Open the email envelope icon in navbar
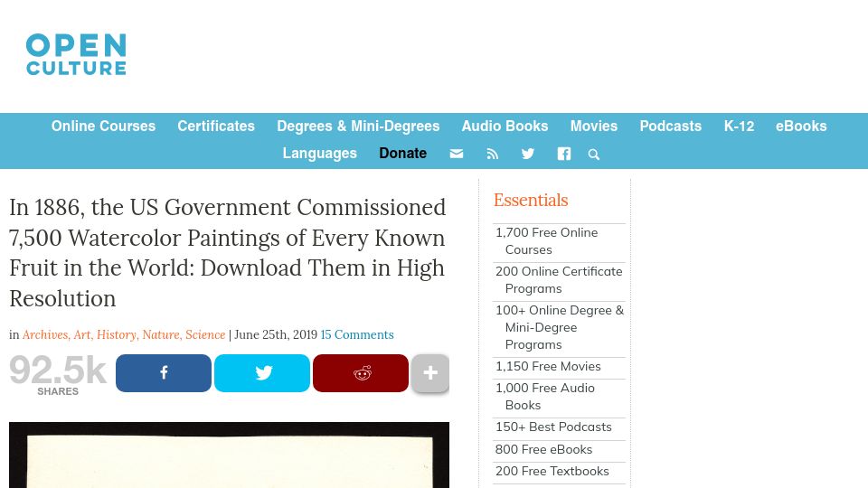This screenshot has width=868, height=488. [x=456, y=154]
